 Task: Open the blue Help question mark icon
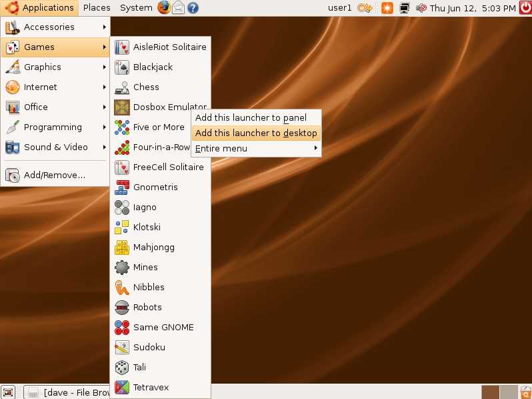193,8
